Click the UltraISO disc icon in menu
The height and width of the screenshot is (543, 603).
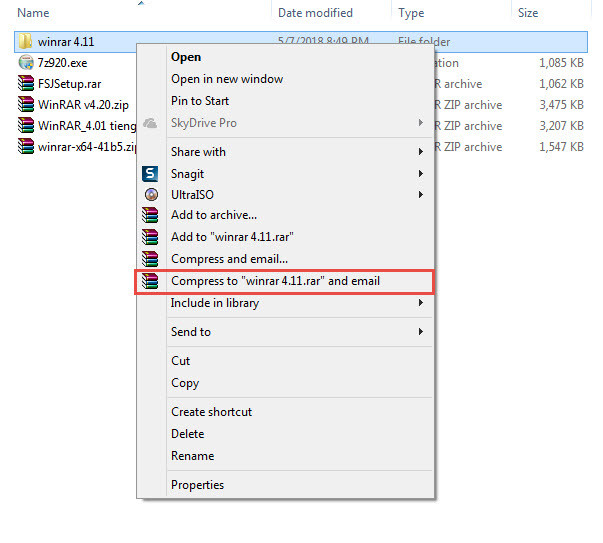click(151, 195)
